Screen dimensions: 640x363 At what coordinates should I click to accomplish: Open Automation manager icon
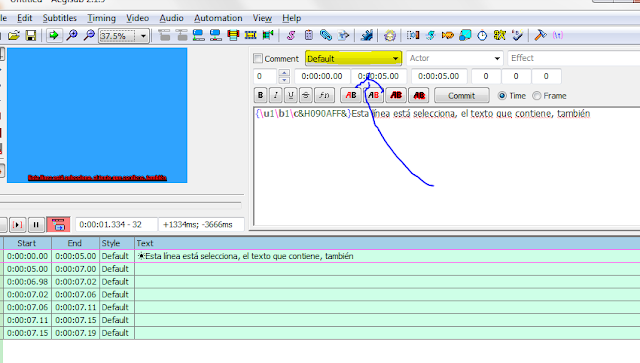(x=367, y=36)
